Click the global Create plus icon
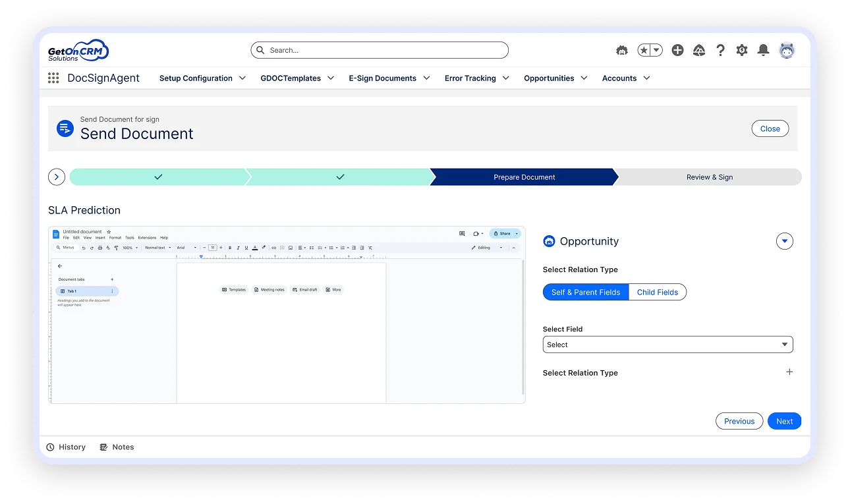Viewport: 850px width, 504px height. (677, 50)
